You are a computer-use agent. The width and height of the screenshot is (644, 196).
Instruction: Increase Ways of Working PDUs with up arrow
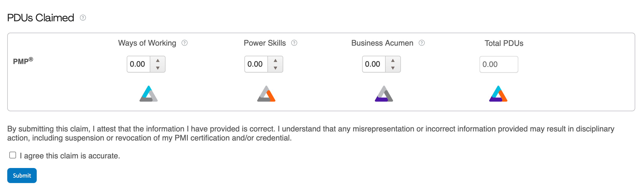158,60
